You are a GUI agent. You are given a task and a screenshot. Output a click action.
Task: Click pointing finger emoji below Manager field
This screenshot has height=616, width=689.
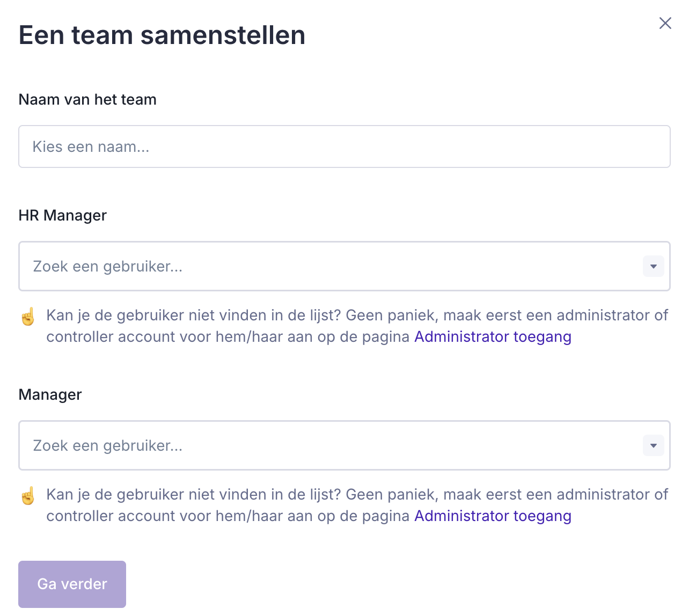28,496
